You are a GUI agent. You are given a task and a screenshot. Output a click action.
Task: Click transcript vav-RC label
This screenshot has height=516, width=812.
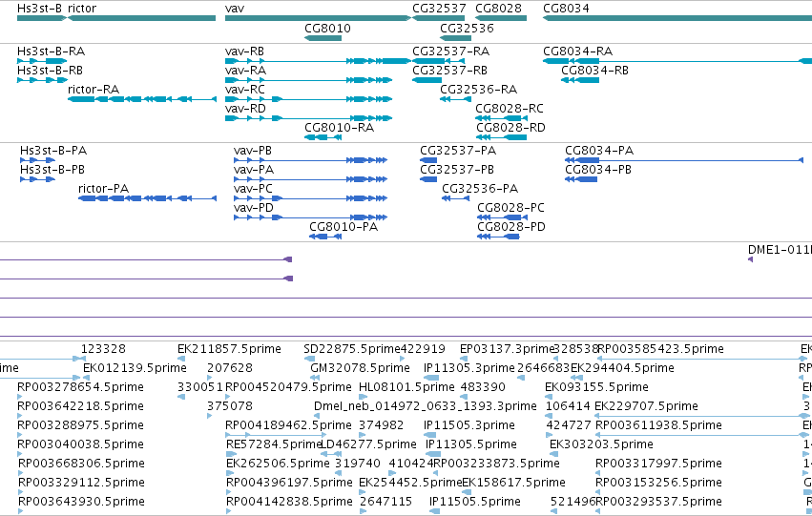click(245, 90)
